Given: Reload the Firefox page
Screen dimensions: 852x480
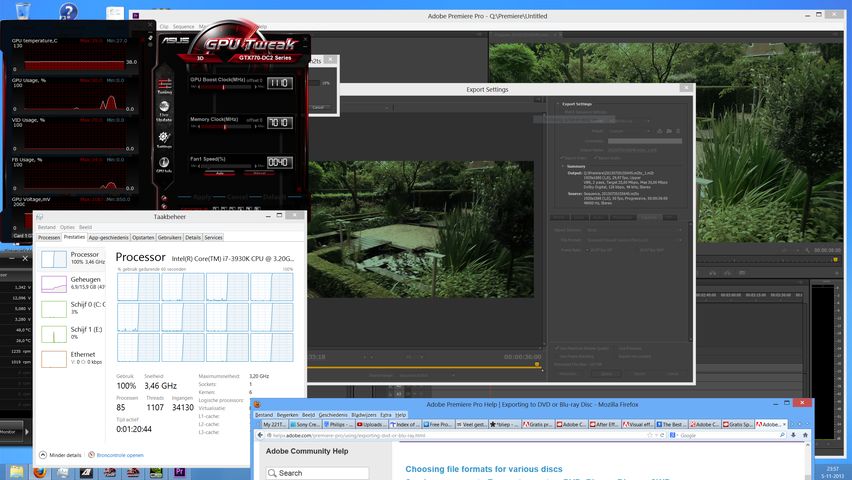Looking at the screenshot, I should click(x=662, y=435).
